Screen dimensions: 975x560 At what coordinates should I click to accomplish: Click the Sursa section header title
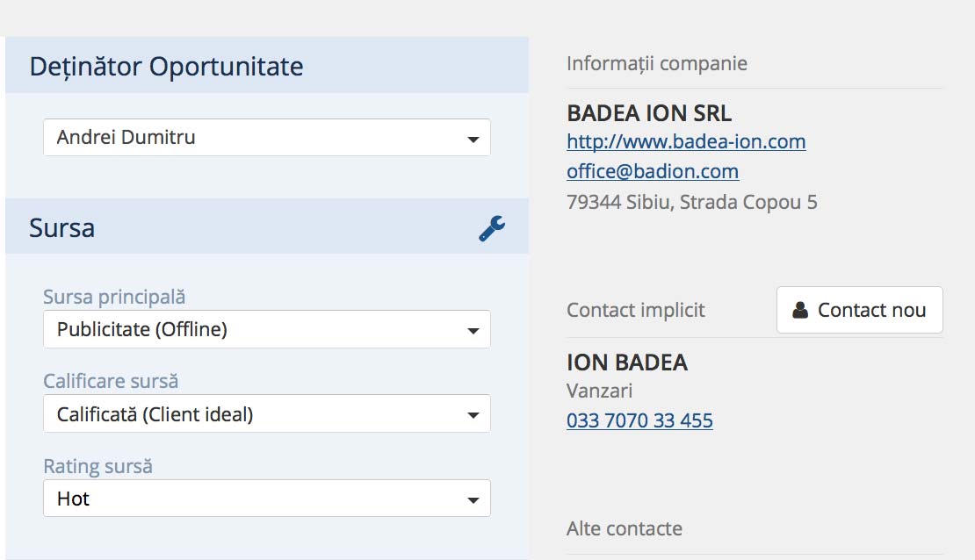[x=61, y=228]
